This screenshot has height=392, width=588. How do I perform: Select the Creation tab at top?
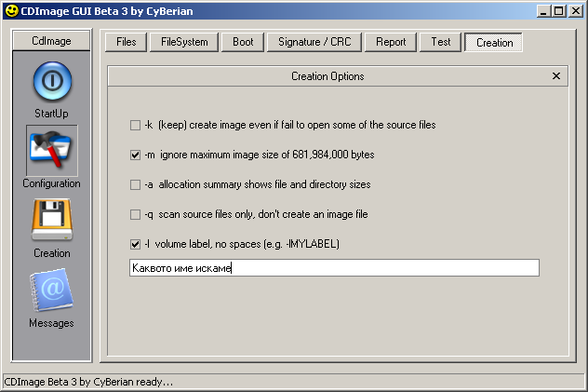click(494, 43)
